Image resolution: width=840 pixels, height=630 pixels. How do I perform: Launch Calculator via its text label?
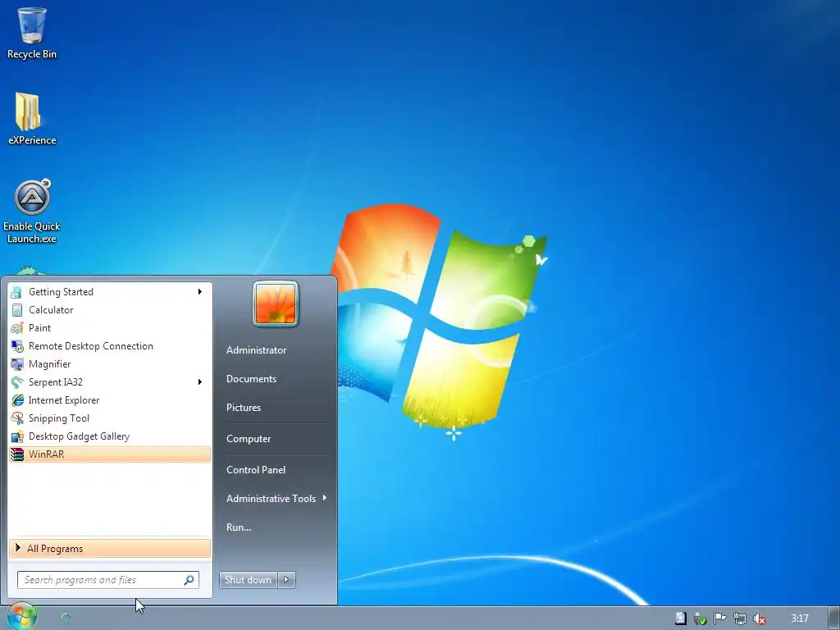[51, 310]
